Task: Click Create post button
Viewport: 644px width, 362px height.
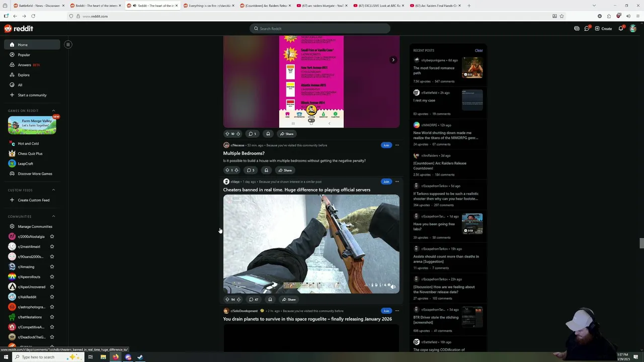Action: click(603, 29)
